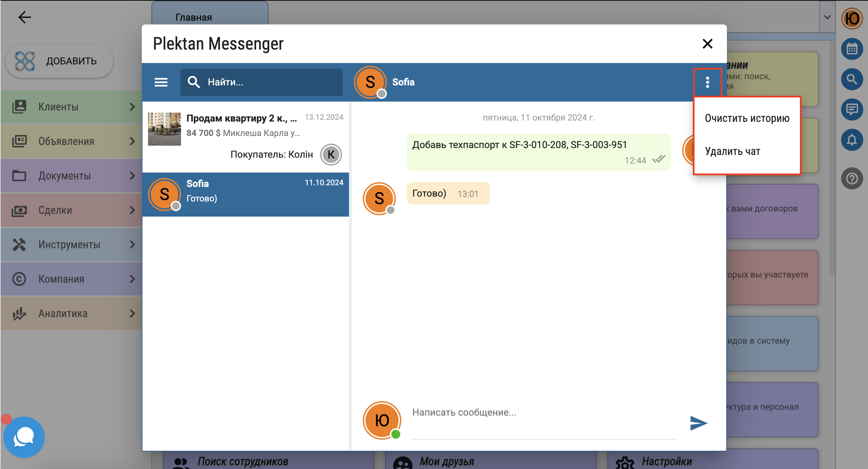Viewport: 868px width, 469px height.
Task: Click the Готово) message bubble
Action: tap(448, 194)
